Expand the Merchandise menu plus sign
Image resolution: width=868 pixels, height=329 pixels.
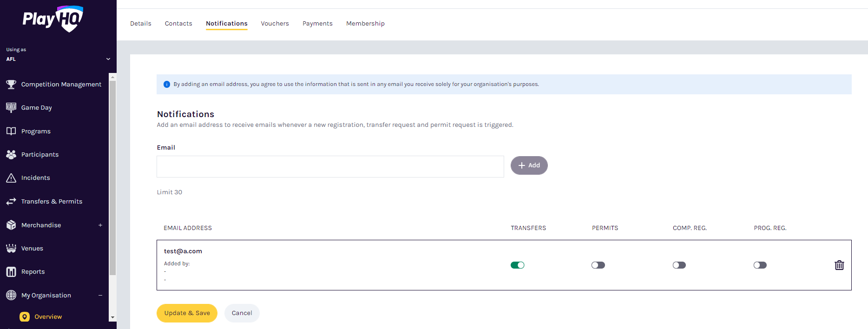[x=100, y=225]
